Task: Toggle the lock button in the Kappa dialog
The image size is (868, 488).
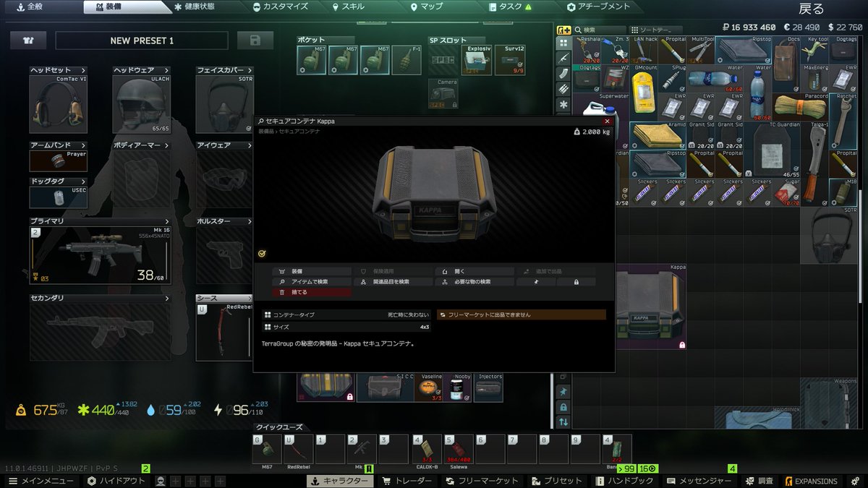Action: click(576, 282)
